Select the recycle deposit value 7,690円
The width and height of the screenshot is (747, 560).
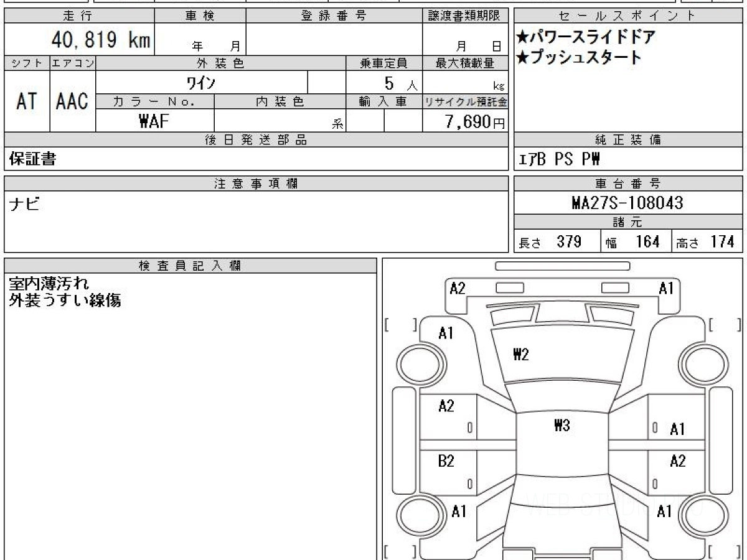coord(476,122)
